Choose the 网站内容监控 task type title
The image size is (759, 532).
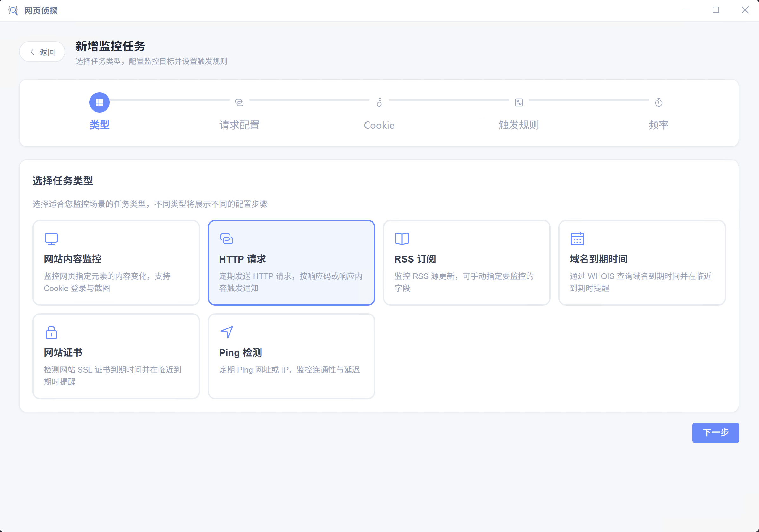(73, 259)
